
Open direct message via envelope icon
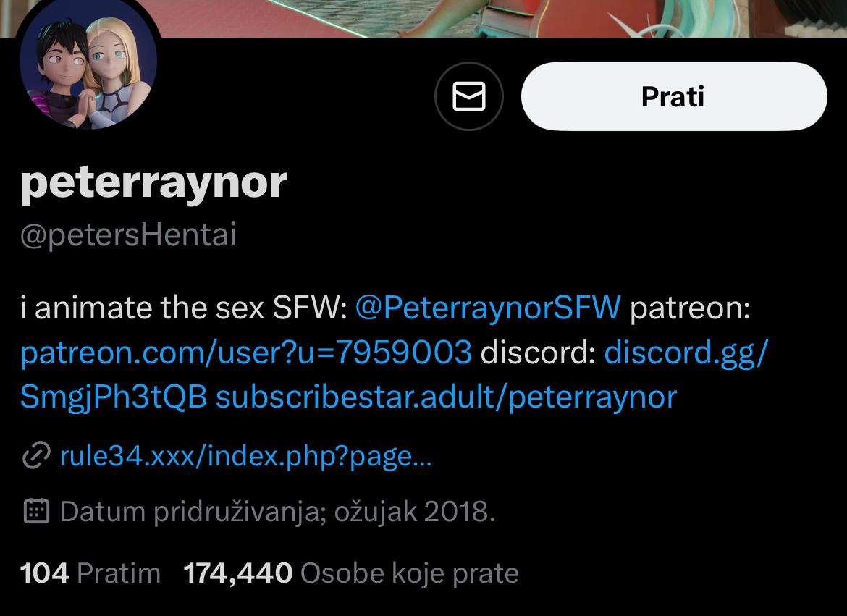(468, 96)
